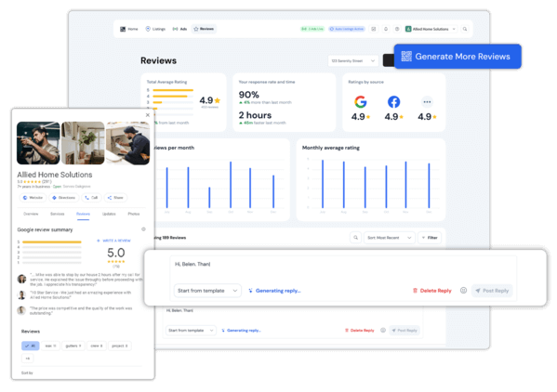Toggle the All review filter chip

tap(30, 346)
